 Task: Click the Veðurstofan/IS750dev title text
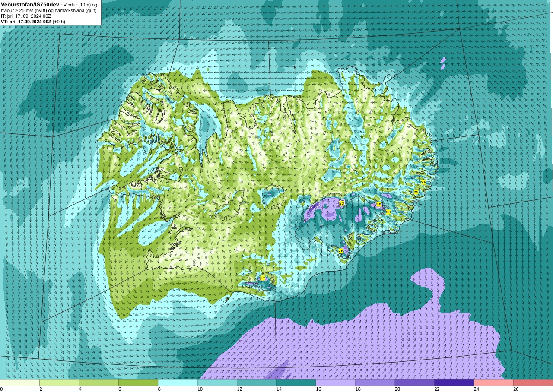(x=30, y=4)
